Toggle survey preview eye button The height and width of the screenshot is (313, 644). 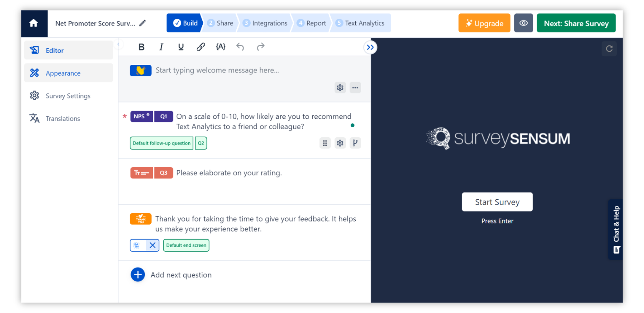click(x=523, y=23)
